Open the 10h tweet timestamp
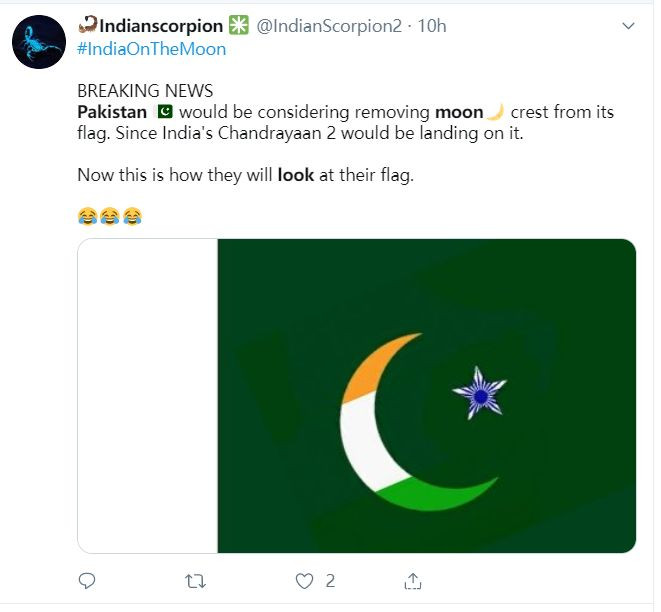Screen dimensions: 661x612 (432, 26)
